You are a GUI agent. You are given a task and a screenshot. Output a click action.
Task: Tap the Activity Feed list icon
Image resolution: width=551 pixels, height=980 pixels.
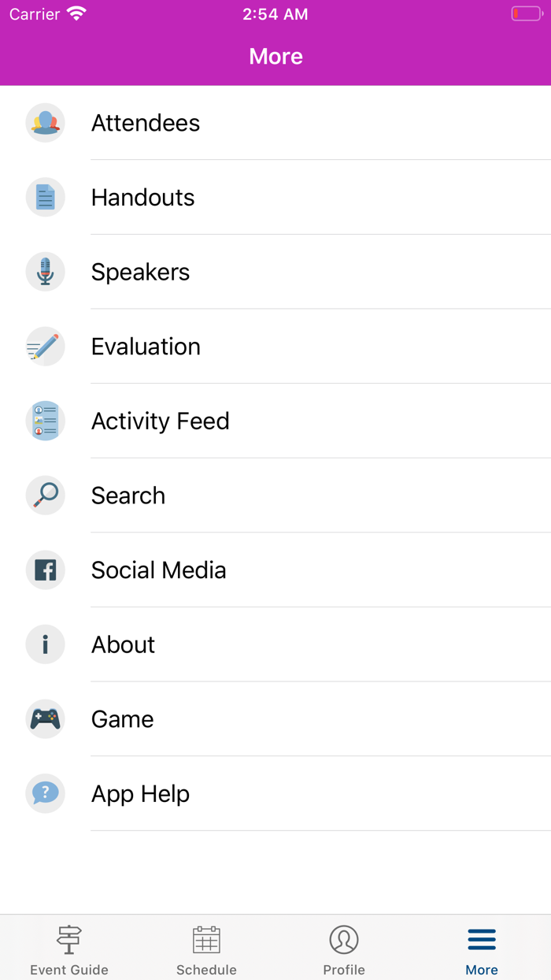pyautogui.click(x=45, y=421)
